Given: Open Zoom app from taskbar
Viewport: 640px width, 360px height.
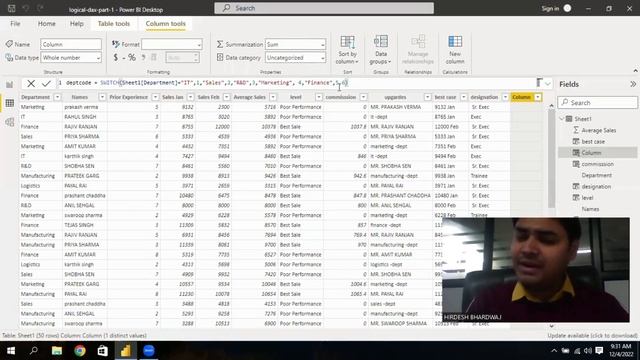Looking at the screenshot, I should coord(149,351).
